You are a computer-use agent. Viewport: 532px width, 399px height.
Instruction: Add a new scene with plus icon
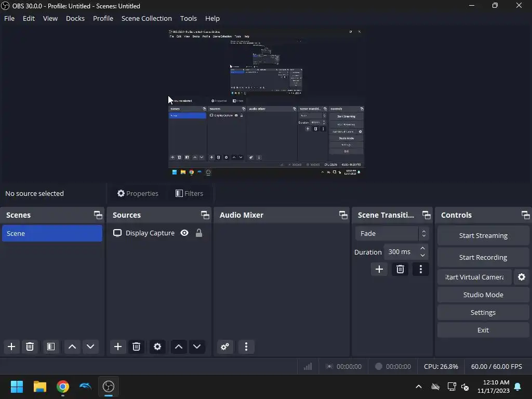coord(11,347)
